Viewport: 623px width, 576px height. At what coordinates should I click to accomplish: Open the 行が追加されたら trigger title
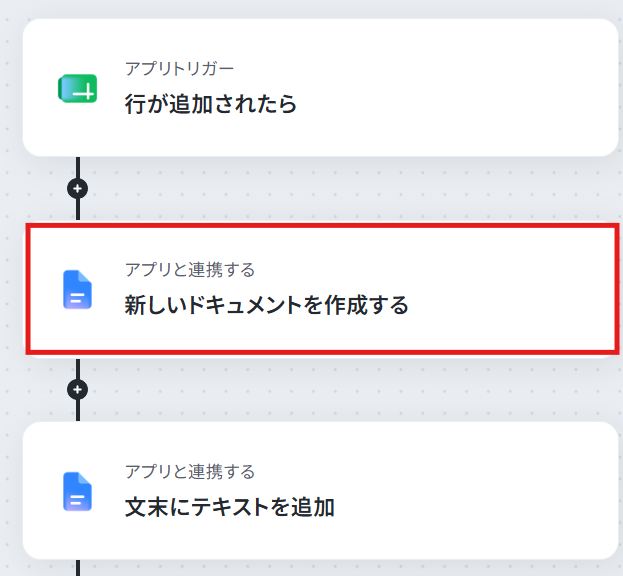coord(211,104)
